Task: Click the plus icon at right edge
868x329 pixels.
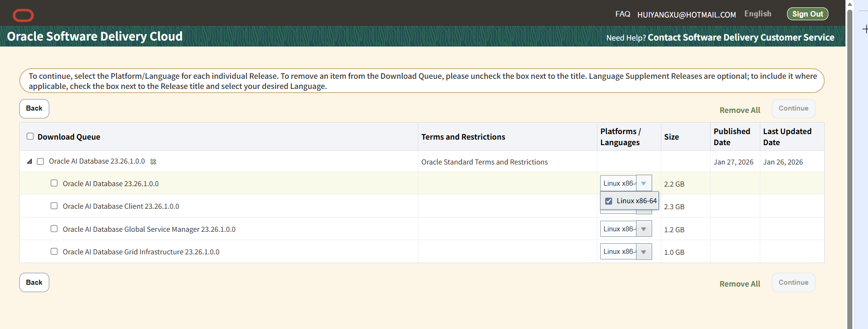Action: point(865,29)
